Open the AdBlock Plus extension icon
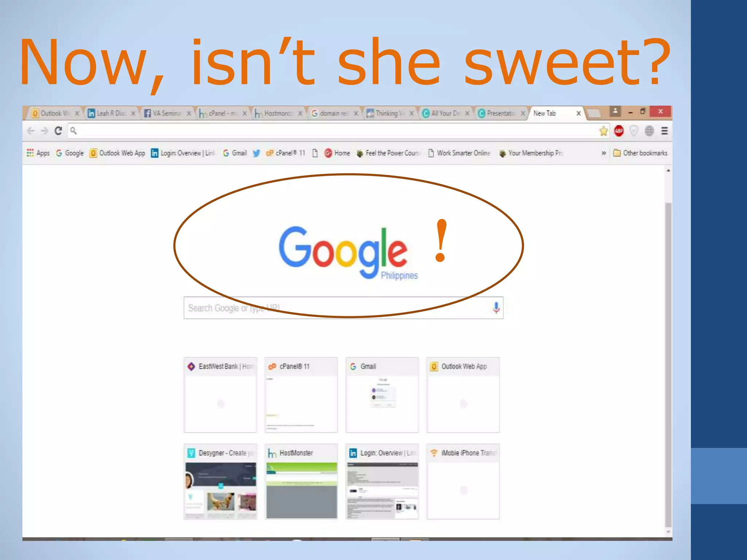747x560 pixels. coord(619,131)
